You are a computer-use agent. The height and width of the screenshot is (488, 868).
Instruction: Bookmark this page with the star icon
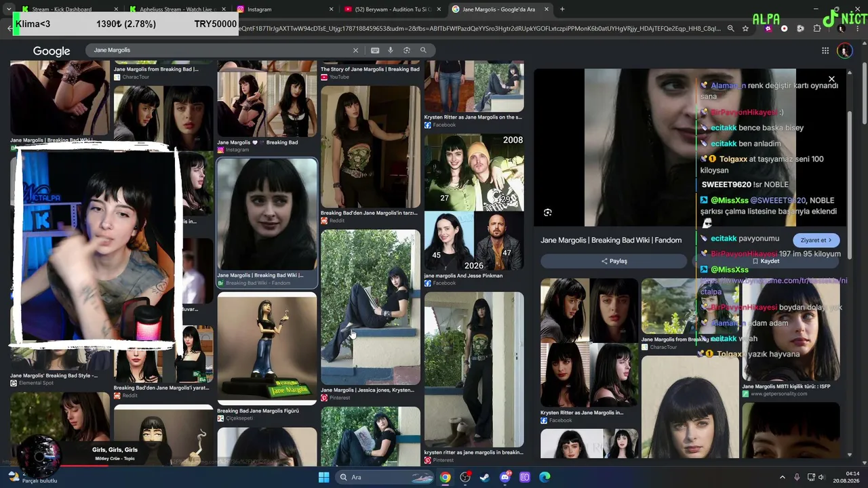746,28
